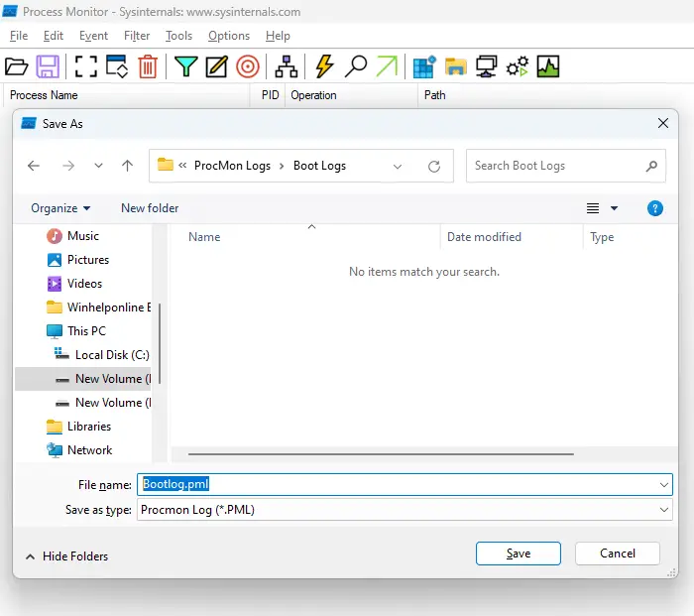The height and width of the screenshot is (616, 694).
Task: Expand hidden path chevrons before ProcMon Logs
Action: pos(182,166)
